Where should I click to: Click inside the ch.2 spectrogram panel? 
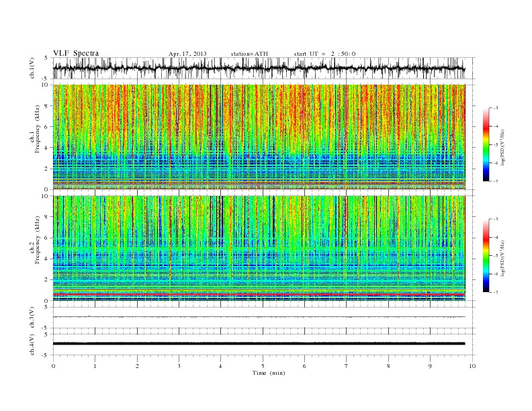[259, 248]
